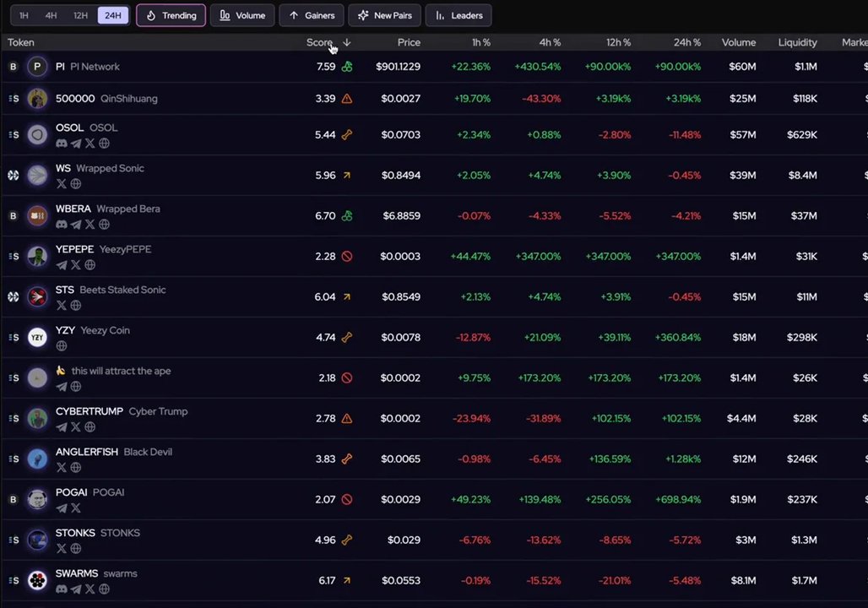Viewport: 868px width, 608px height.
Task: Click the Wrapped Bera token thumbnail
Action: [36, 215]
